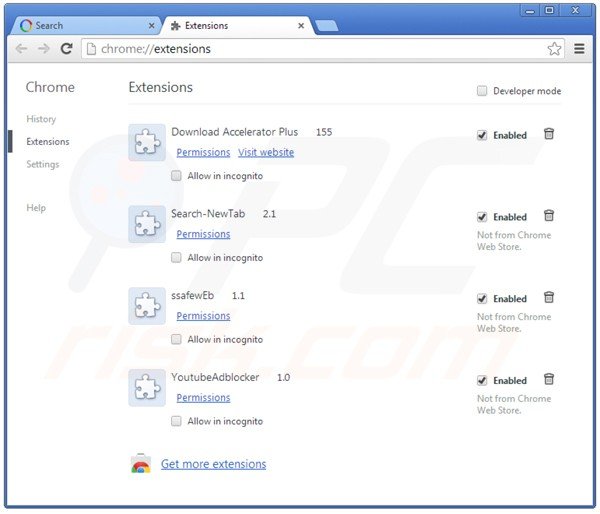The width and height of the screenshot is (600, 514).
Task: Open History in Chrome sidebar
Action: tap(41, 119)
